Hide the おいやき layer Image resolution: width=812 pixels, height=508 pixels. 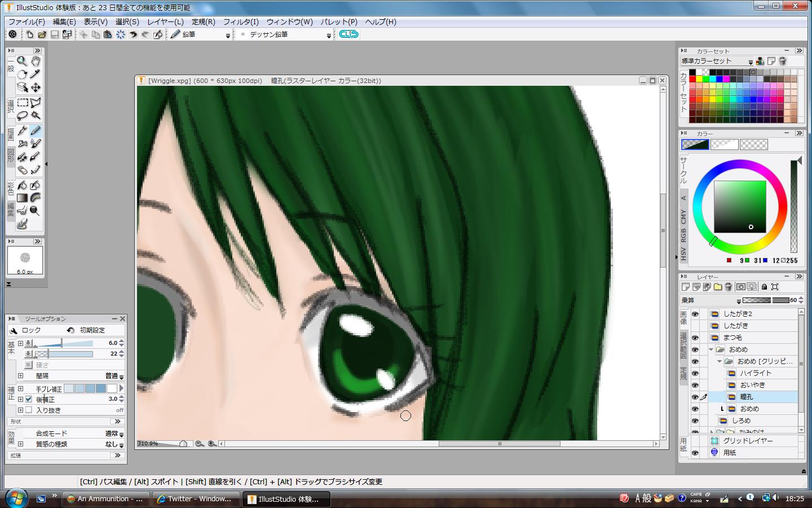pos(695,385)
